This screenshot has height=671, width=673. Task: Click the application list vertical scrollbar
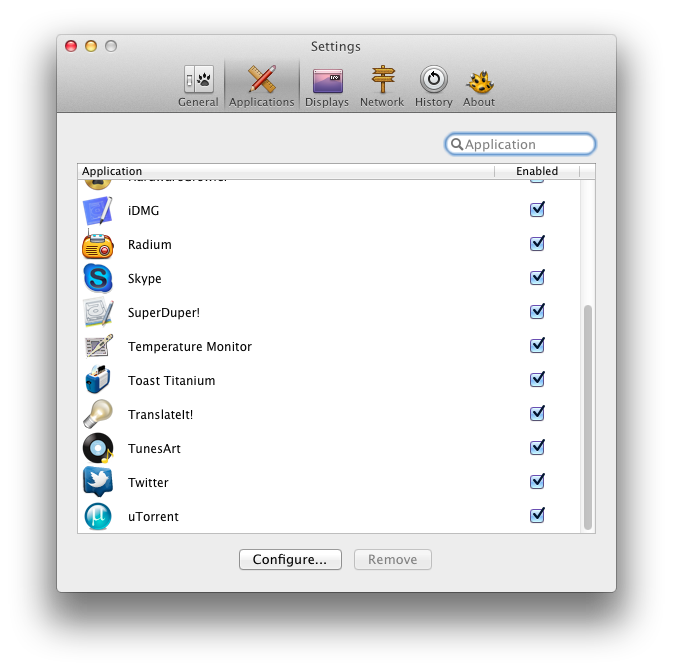(x=588, y=416)
